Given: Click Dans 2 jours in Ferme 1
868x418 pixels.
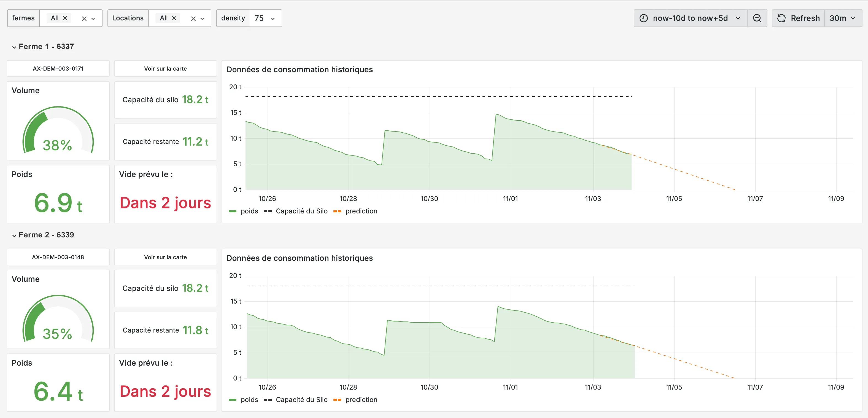Looking at the screenshot, I should [165, 203].
